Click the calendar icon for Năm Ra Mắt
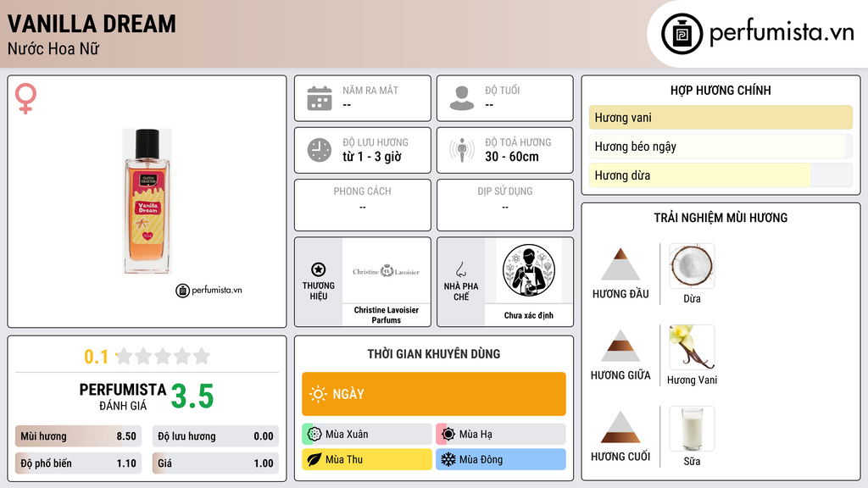868x488 pixels. (320, 98)
